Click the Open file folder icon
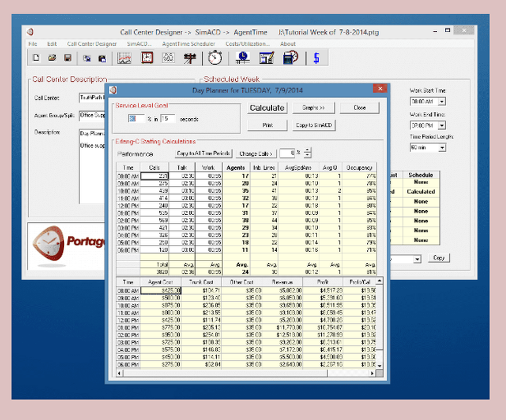 coord(52,58)
